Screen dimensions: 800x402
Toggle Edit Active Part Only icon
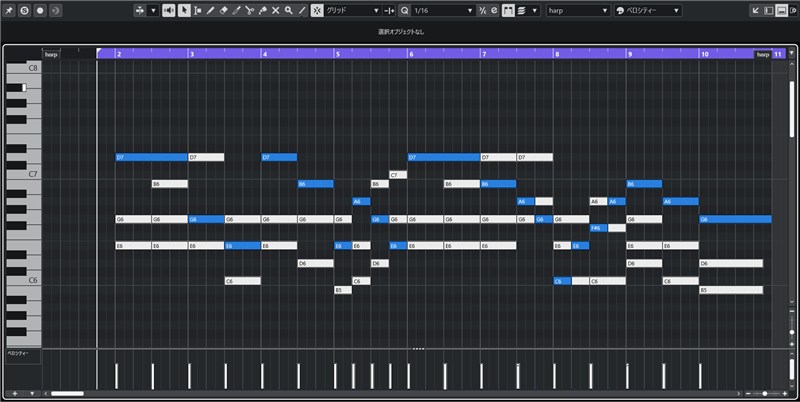(x=522, y=10)
